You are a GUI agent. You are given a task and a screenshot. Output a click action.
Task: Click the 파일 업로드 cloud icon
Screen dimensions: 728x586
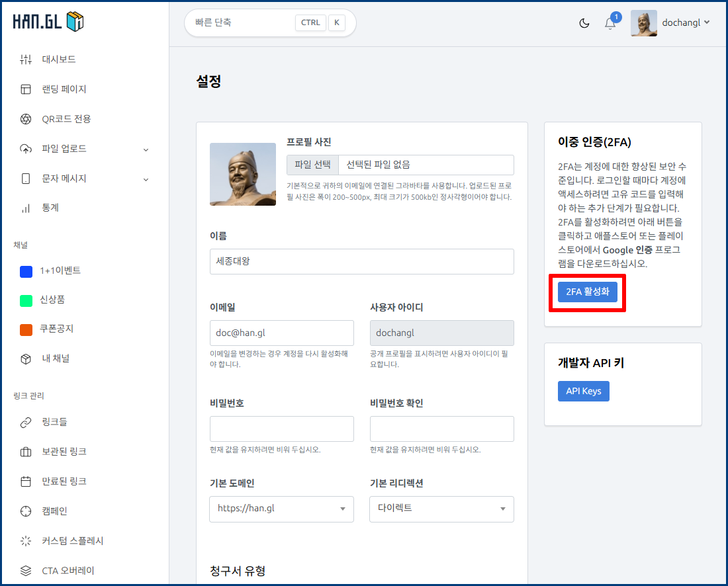(26, 149)
